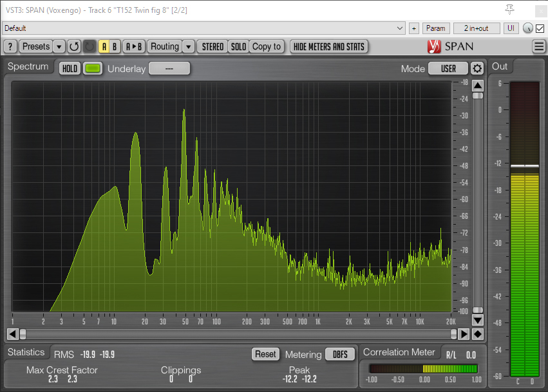Click Hide Meters and Stats button
Image resolution: width=548 pixels, height=392 pixels.
(328, 46)
